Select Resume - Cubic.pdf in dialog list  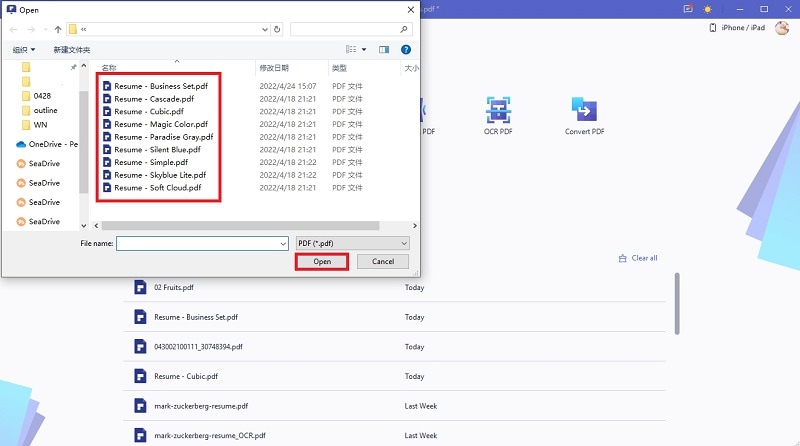point(148,112)
